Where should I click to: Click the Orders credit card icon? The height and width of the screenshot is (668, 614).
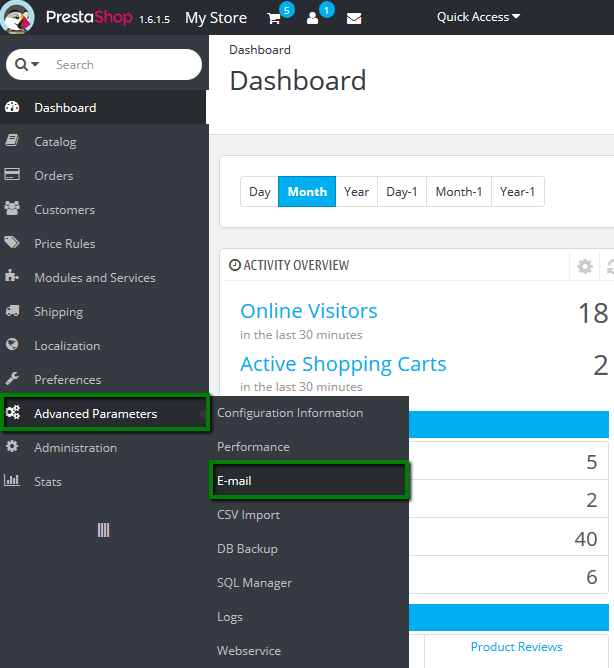tap(12, 174)
